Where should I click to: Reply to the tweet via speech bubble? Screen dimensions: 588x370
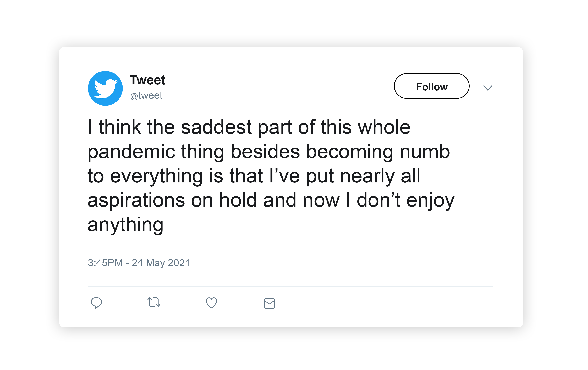[x=96, y=303]
